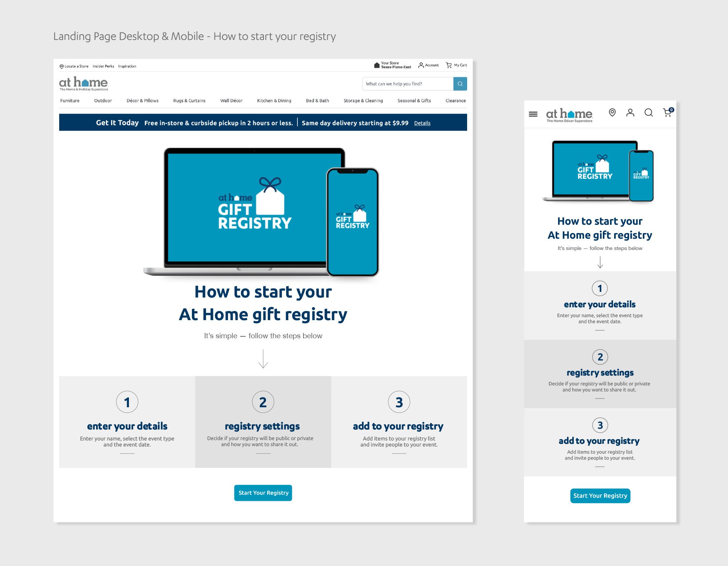The height and width of the screenshot is (566, 728).
Task: Tap the mobile store locator pin icon
Action: tap(612, 112)
